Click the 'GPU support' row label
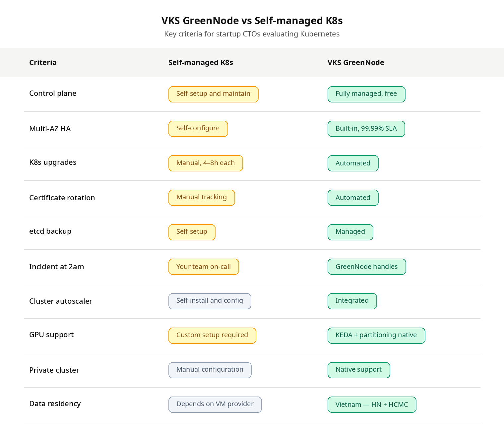This screenshot has height=435, width=504. pyautogui.click(x=51, y=335)
